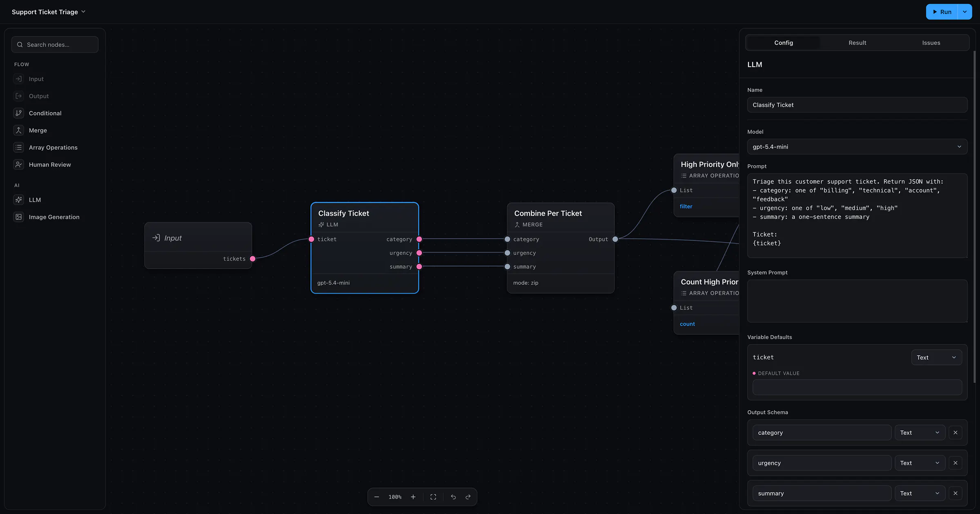Click the fit-to-view icon
The image size is (980, 514).
(433, 497)
